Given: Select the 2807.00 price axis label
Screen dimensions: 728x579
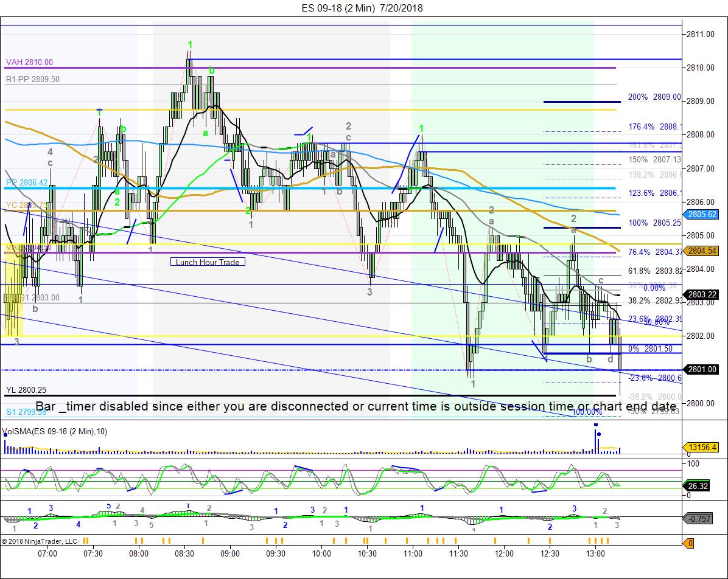Looking at the screenshot, I should (x=701, y=168).
